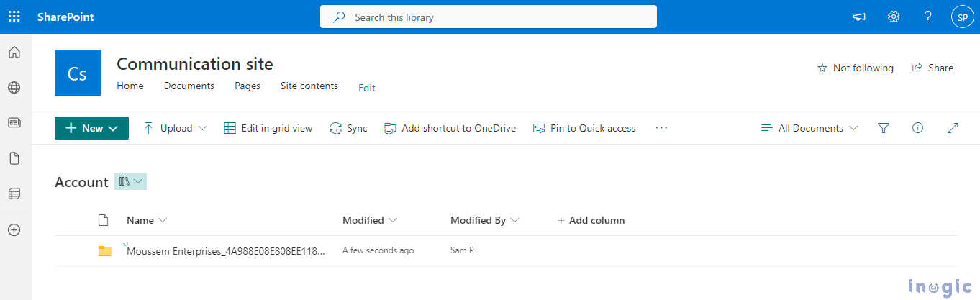Screen dimensions: 980x300
Task: Click the Moussem Enterprises folder icon
Action: click(105, 250)
